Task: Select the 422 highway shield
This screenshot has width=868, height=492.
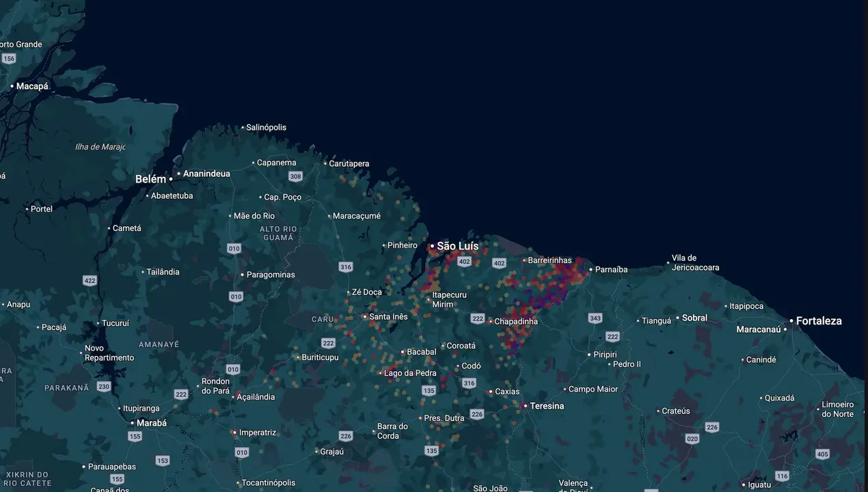Action: click(x=90, y=280)
